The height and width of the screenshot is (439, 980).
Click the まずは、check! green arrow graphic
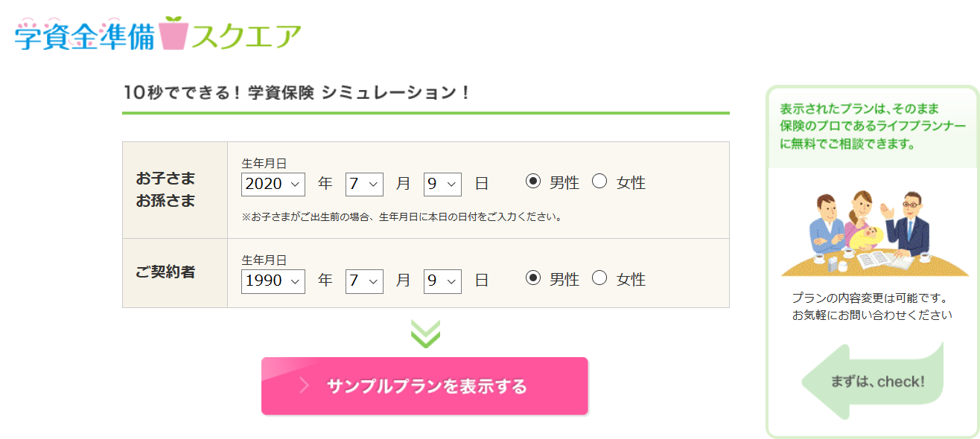(872, 381)
